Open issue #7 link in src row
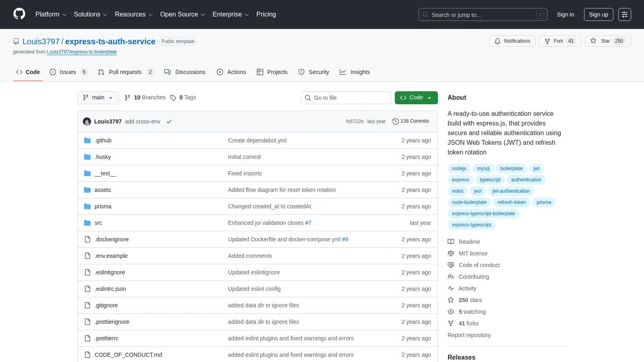The width and height of the screenshot is (644, 362). click(x=308, y=223)
